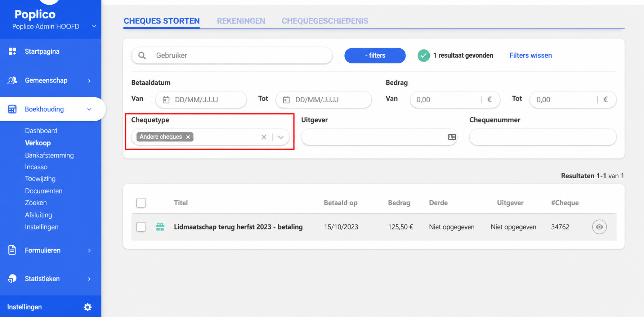Click the #Cheque column header
The image size is (644, 317).
tap(565, 203)
